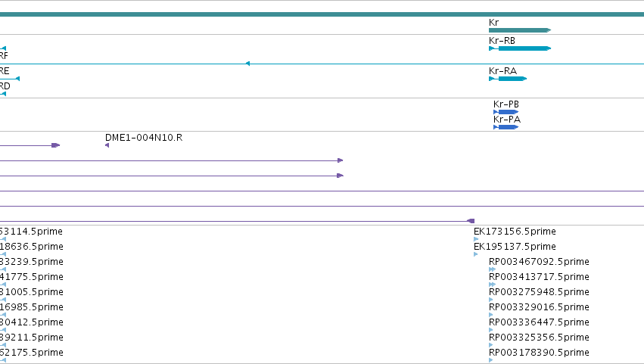Select the RP003467092.5prime double-arrow glyph
Viewport: 644px width, 364px height.
pos(493,269)
